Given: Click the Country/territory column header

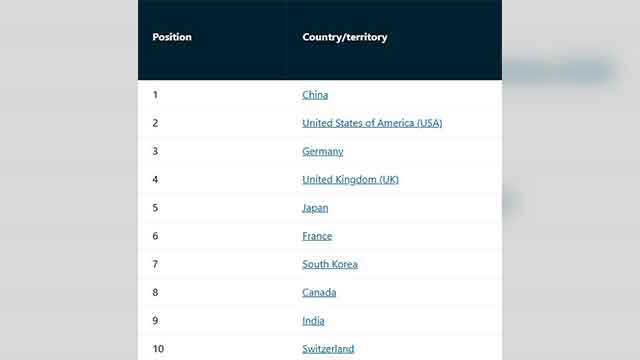Looking at the screenshot, I should click(x=344, y=37).
